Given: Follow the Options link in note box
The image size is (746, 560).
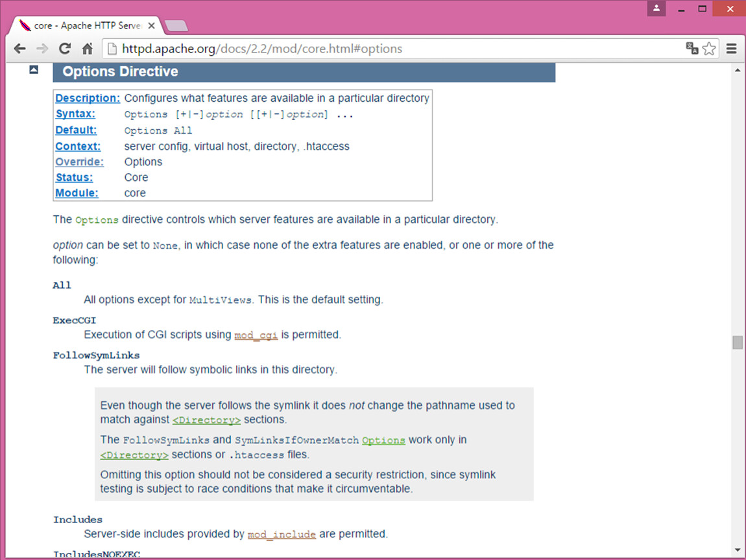Looking at the screenshot, I should 383,440.
